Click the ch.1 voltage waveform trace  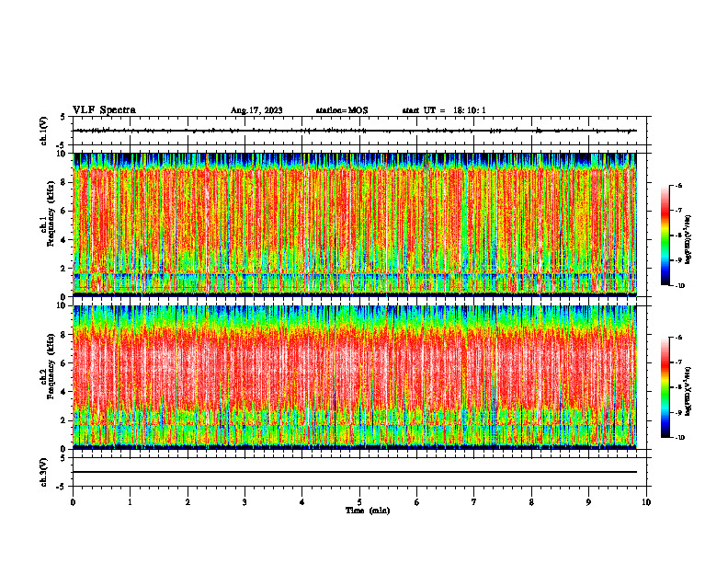(x=355, y=131)
